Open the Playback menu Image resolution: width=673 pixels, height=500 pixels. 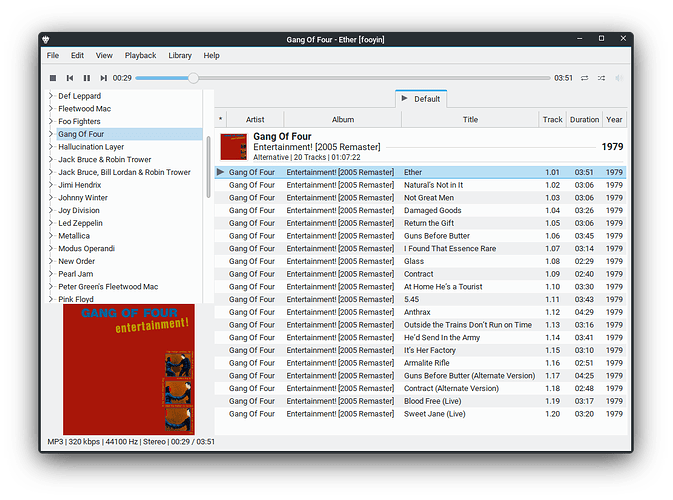(x=140, y=55)
